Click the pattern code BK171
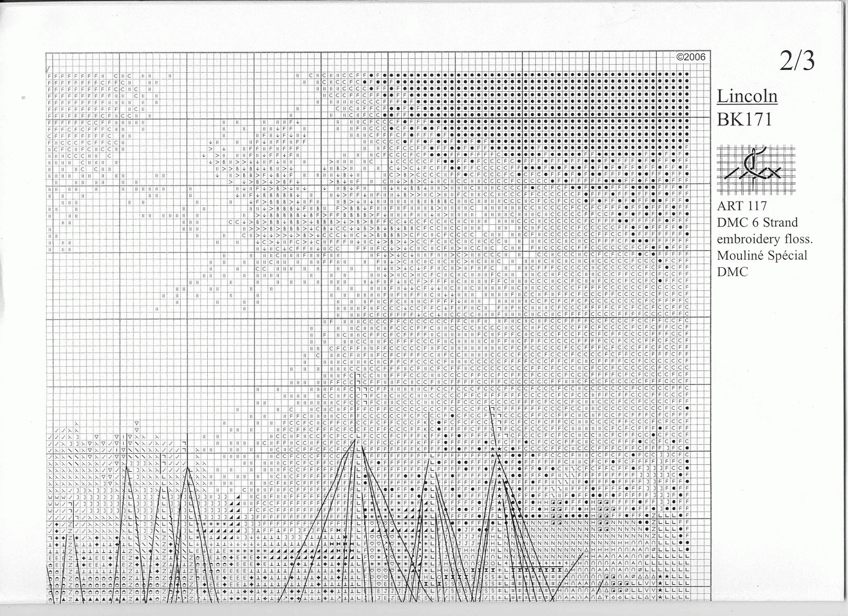This screenshot has height=616, width=848. (744, 120)
